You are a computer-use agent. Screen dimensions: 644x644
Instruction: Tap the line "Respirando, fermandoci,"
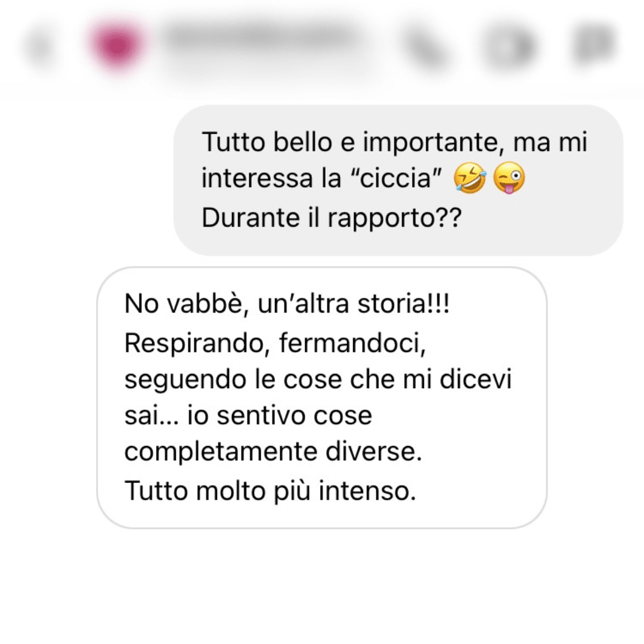[275, 343]
